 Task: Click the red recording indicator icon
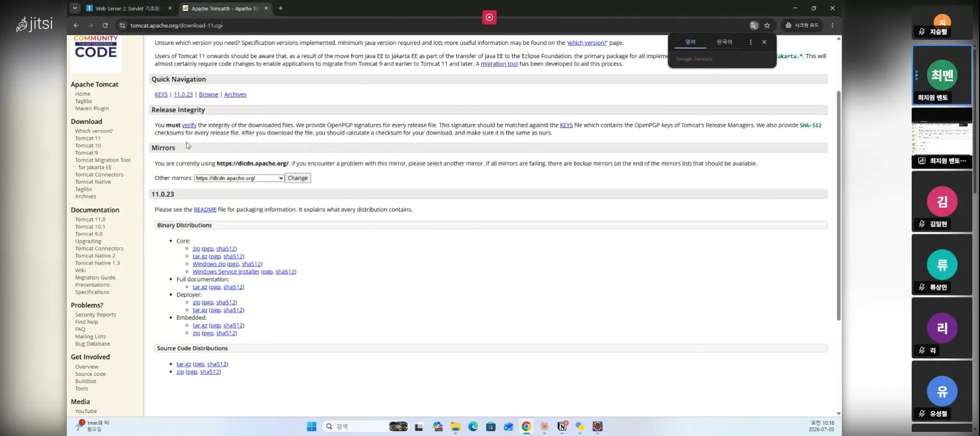489,17
